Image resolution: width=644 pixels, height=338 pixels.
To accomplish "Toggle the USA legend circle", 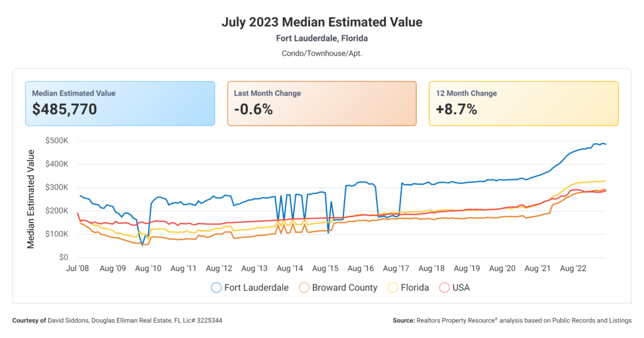I will (x=445, y=288).
